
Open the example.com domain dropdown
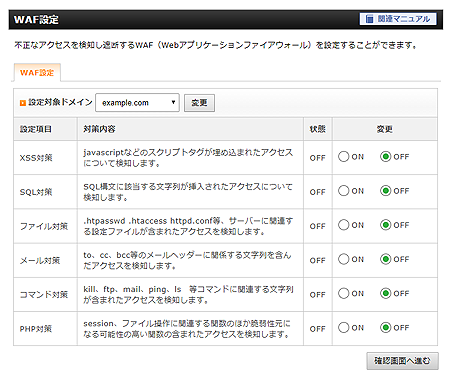click(137, 103)
